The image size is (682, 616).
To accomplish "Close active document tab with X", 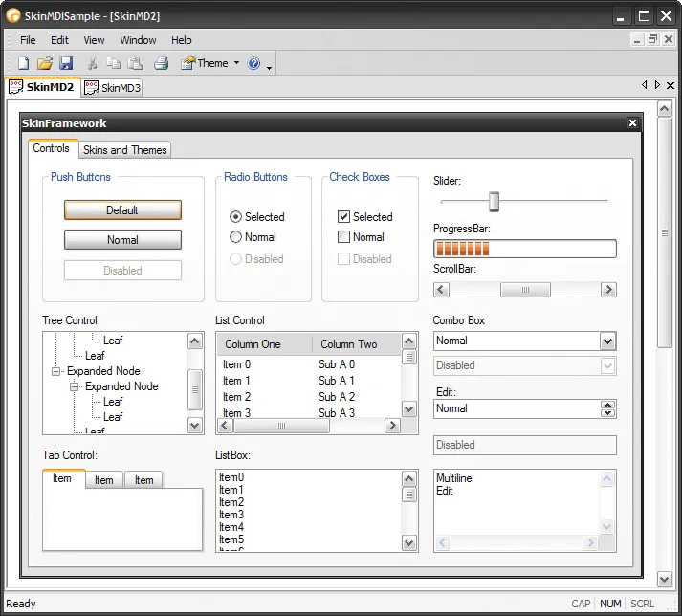I will tap(671, 85).
